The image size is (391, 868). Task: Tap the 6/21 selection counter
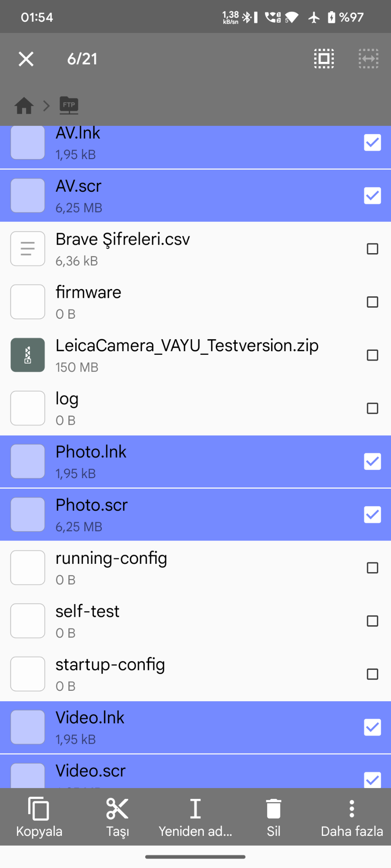tap(82, 59)
